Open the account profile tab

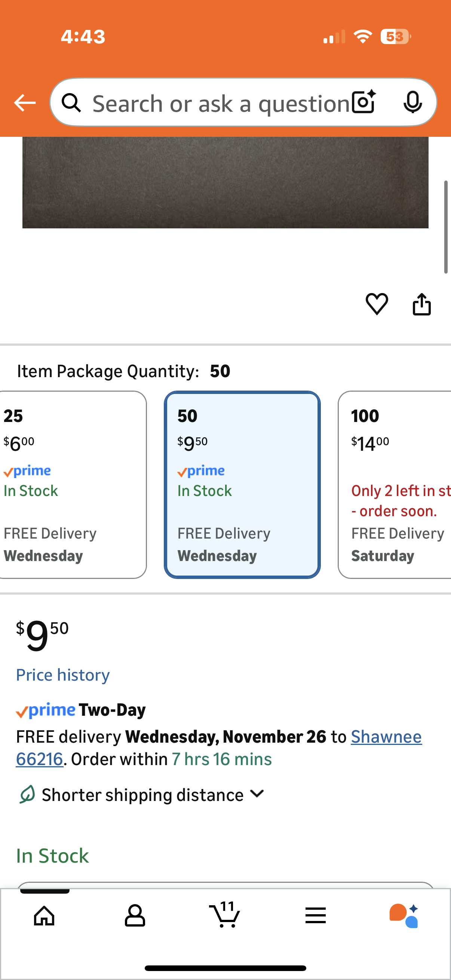(x=135, y=915)
